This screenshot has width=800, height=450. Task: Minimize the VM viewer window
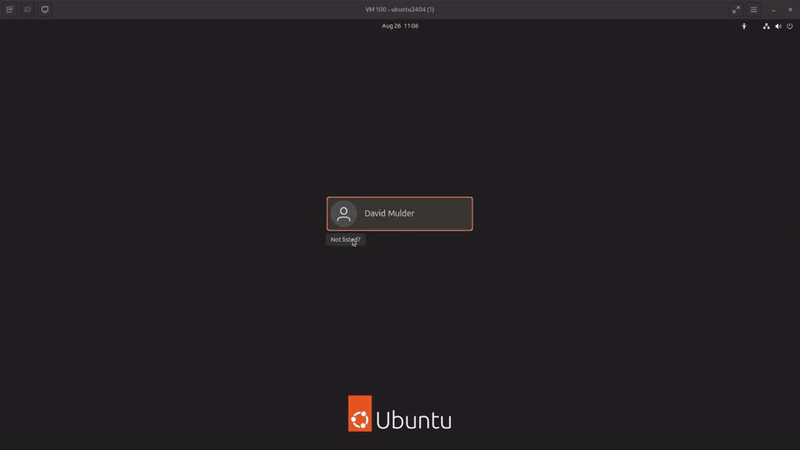773,9
